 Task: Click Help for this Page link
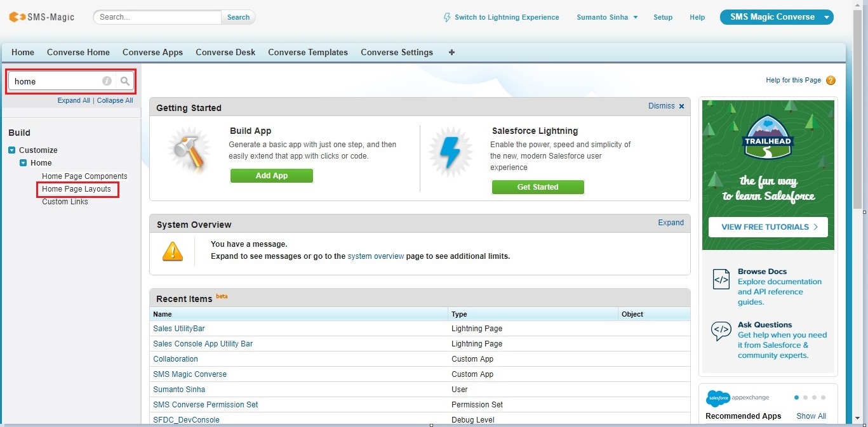[794, 81]
